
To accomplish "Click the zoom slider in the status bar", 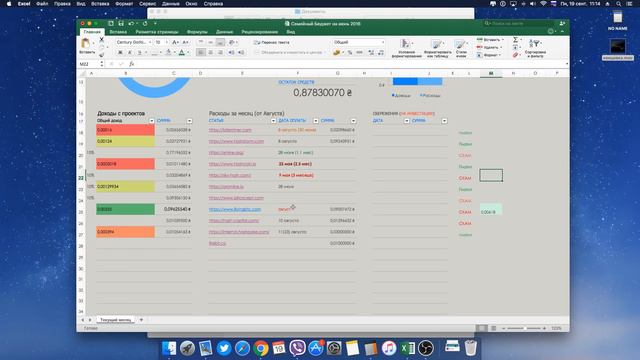I will point(524,328).
